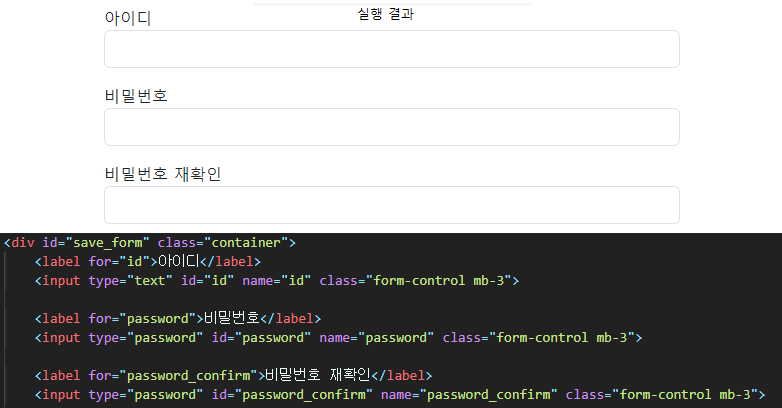This screenshot has height=408, width=782.
Task: Click the label for="password" code line
Action: (178, 319)
